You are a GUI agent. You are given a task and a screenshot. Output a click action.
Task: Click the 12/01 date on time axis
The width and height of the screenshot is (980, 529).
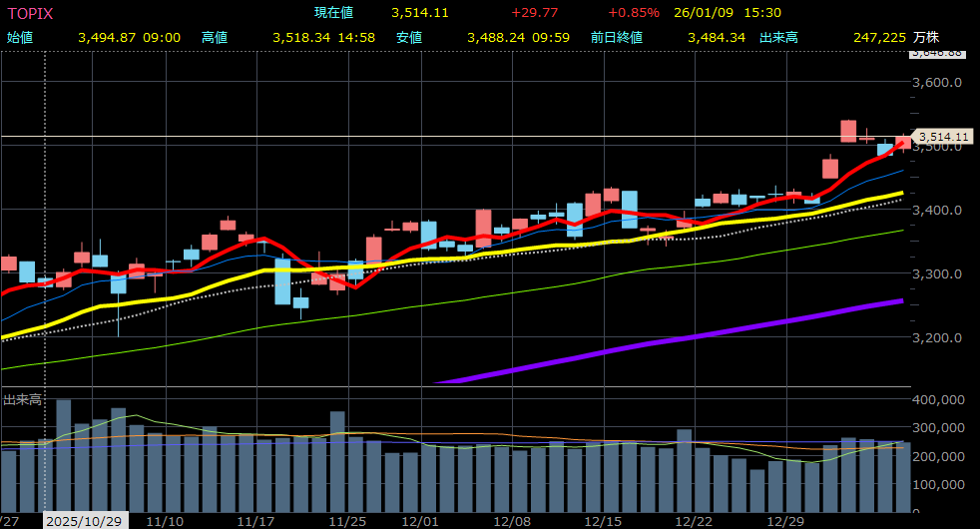coord(420,521)
